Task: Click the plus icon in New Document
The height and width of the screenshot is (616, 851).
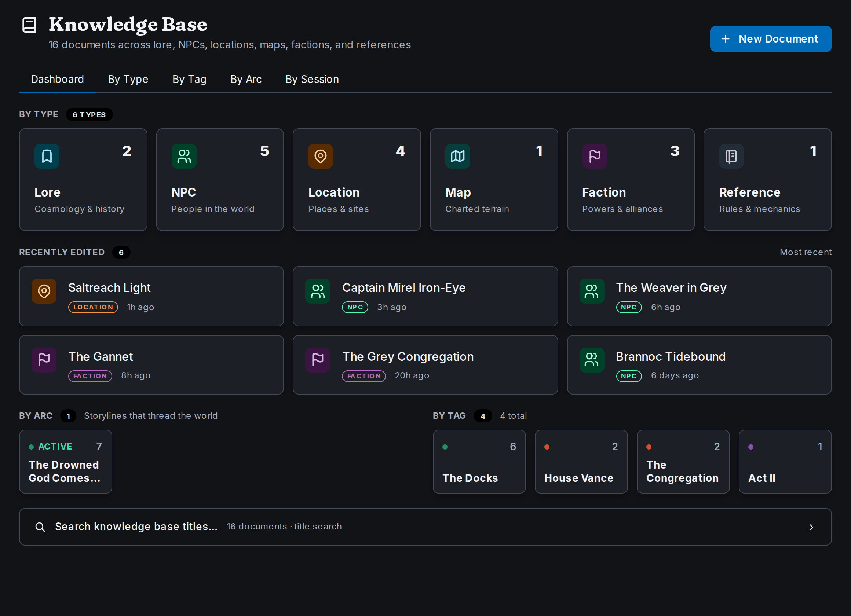Action: pyautogui.click(x=725, y=39)
